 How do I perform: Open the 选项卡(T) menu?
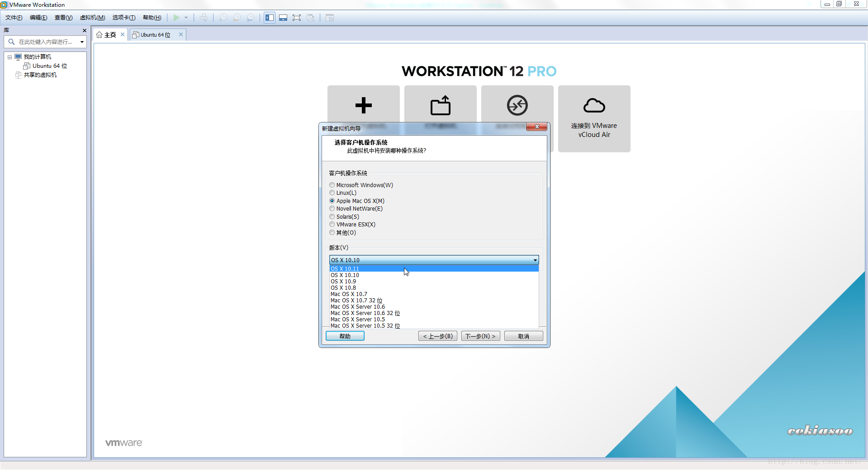(x=124, y=18)
